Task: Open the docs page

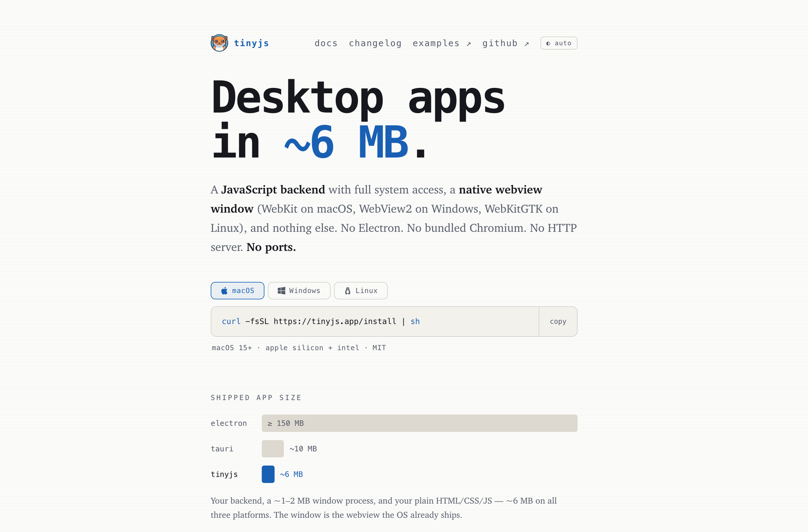Action: point(326,43)
